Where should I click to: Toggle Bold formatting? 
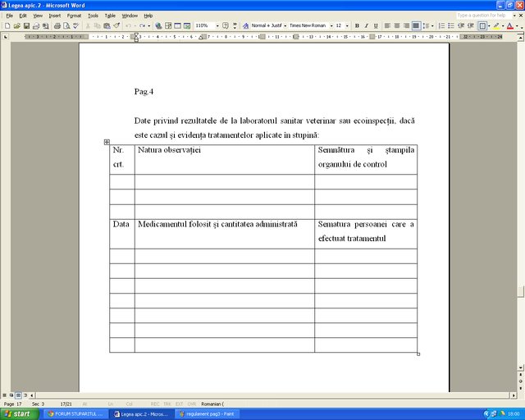pos(357,25)
